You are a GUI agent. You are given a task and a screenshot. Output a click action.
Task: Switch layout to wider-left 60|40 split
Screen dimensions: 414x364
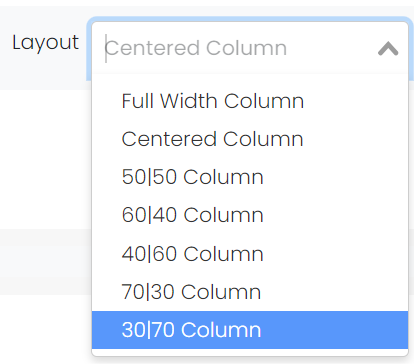(x=250, y=215)
